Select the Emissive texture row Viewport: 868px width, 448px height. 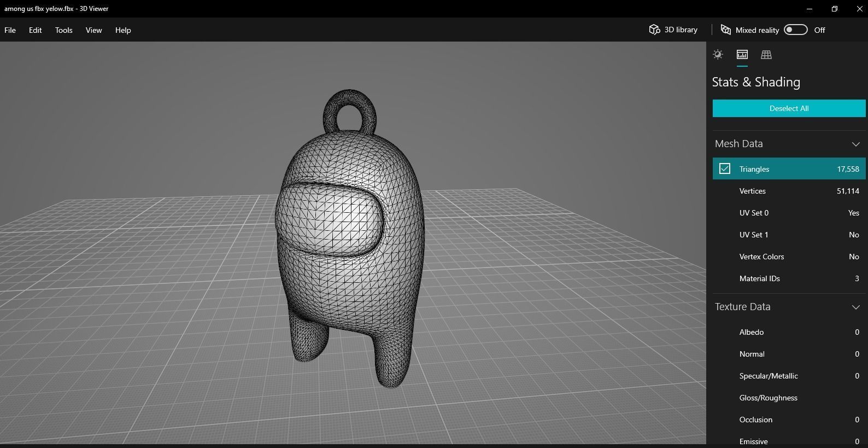pos(789,440)
